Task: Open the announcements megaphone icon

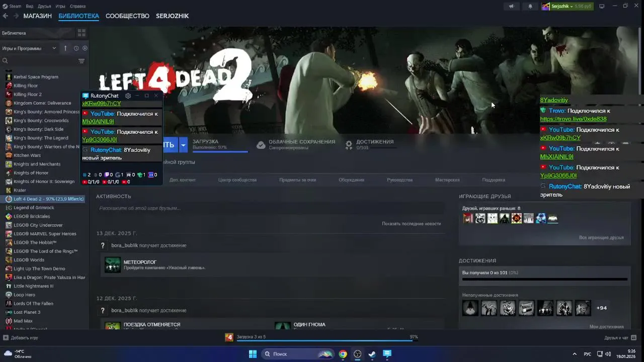Action: (511, 6)
